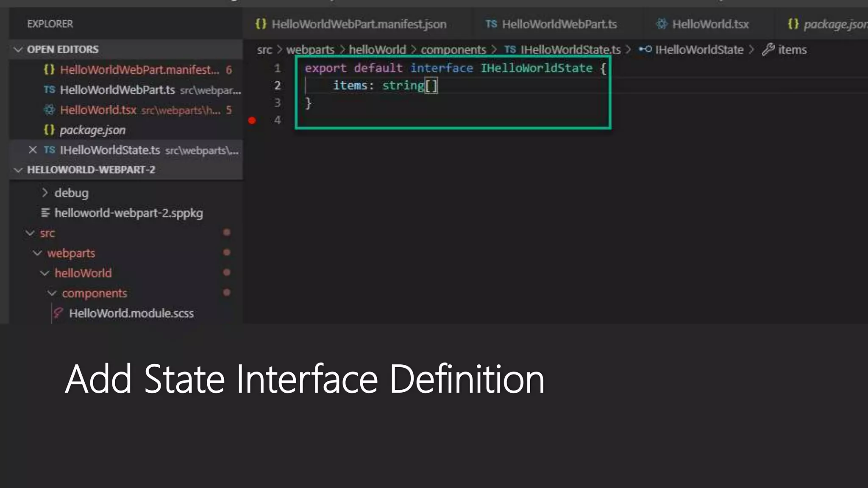Collapse the src folder
868x488 pixels.
tap(30, 233)
